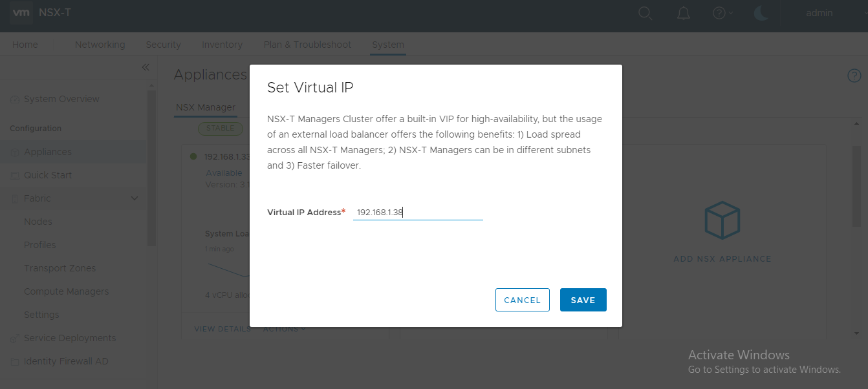Image resolution: width=868 pixels, height=389 pixels.
Task: Open the admin user menu
Action: pyautogui.click(x=819, y=13)
